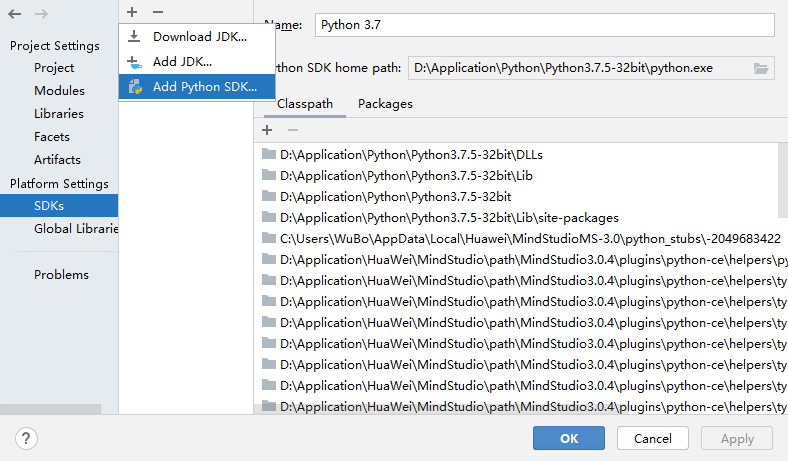Click the remove SDK minus icon

tap(157, 11)
